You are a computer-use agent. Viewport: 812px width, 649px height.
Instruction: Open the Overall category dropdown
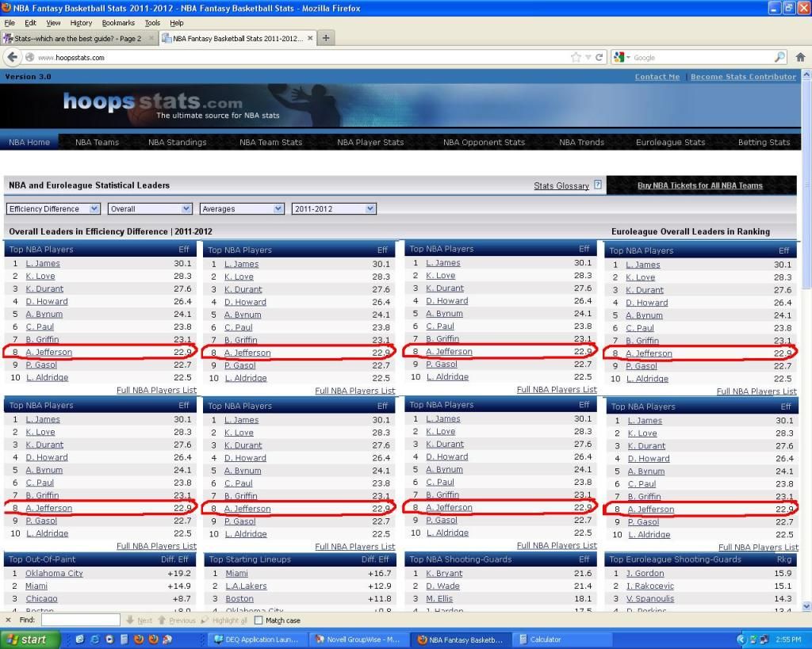point(150,208)
